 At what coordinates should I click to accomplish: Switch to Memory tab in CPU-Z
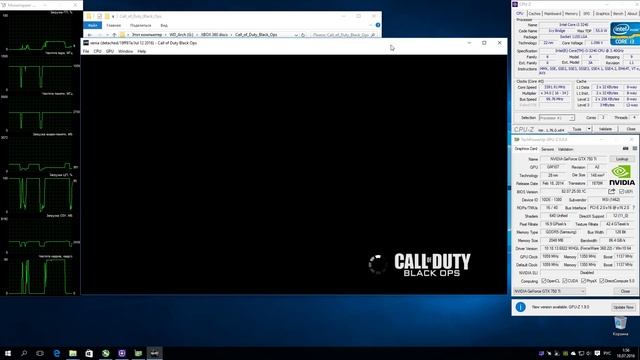(571, 13)
